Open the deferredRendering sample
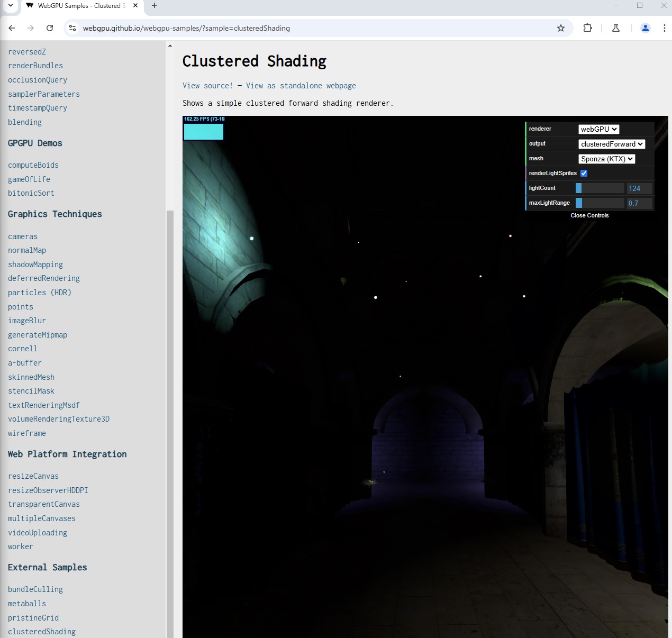672x638 pixels. pos(44,278)
